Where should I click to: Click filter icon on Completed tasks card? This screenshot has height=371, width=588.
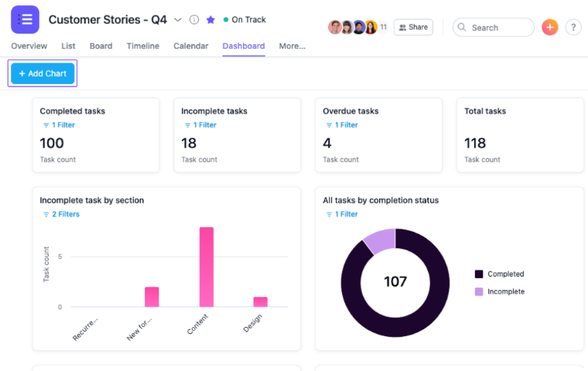[46, 125]
